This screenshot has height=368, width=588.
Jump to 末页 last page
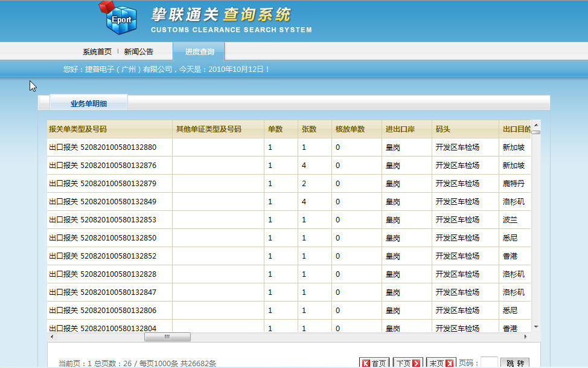pyautogui.click(x=441, y=363)
